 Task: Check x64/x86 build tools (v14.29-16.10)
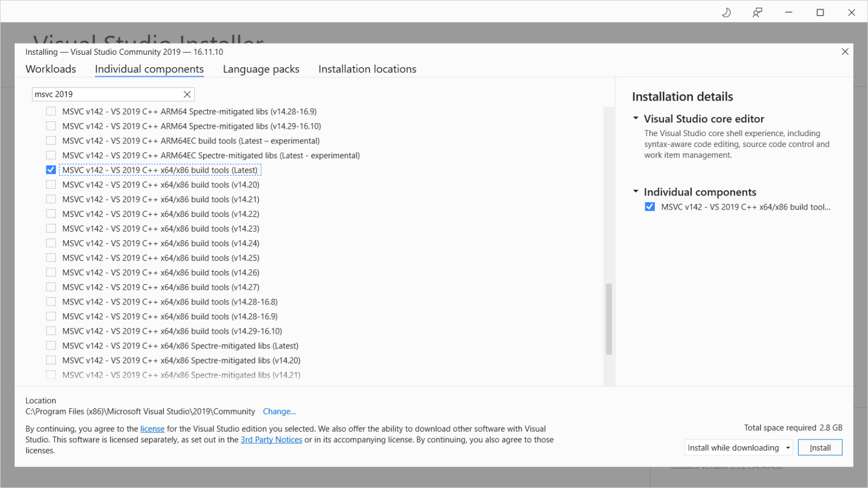pos(51,331)
